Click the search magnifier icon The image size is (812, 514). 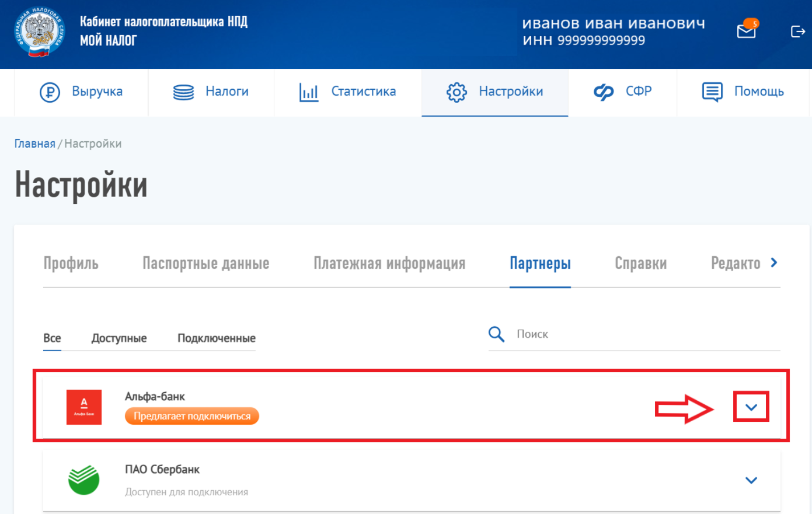(x=496, y=334)
